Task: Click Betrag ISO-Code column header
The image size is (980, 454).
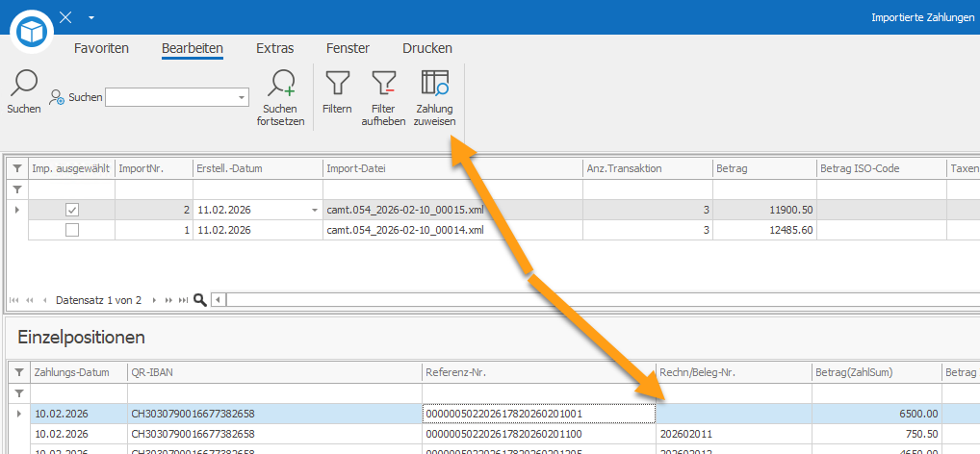Action: point(881,168)
